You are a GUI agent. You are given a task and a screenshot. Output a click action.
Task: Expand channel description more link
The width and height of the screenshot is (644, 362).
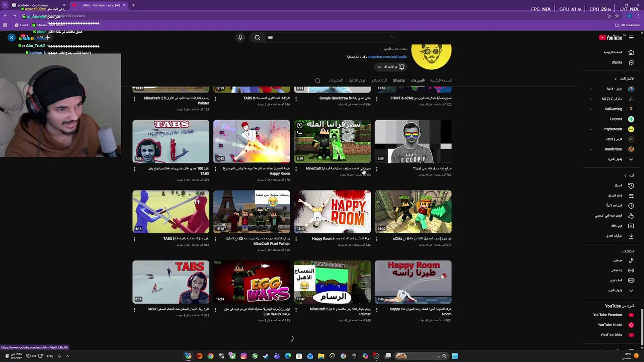coord(389,49)
